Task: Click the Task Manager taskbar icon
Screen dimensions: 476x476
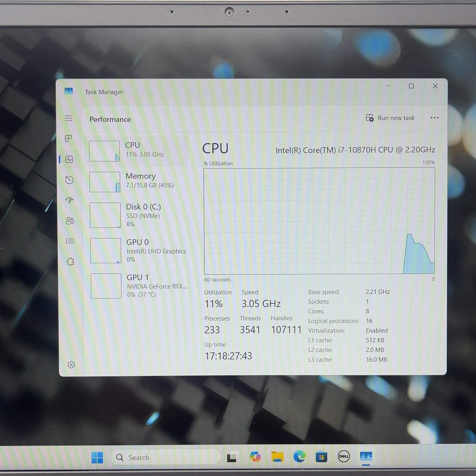Action: pyautogui.click(x=366, y=456)
